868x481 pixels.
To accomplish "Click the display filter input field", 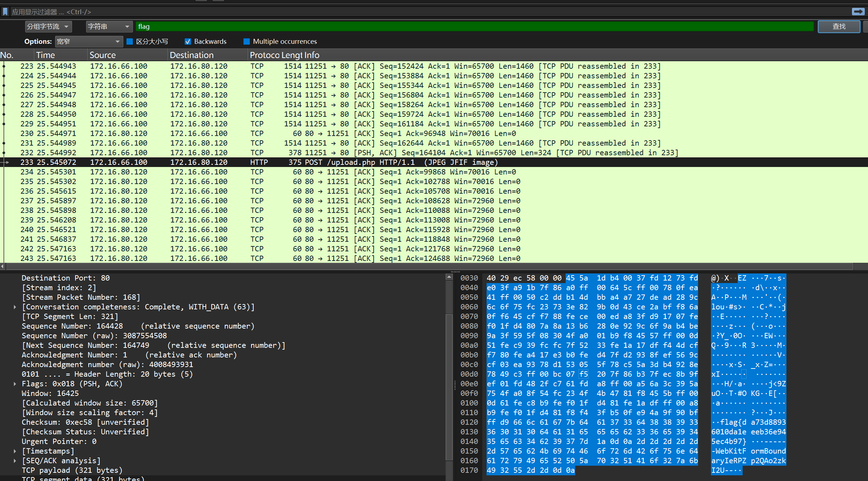I will [427, 12].
